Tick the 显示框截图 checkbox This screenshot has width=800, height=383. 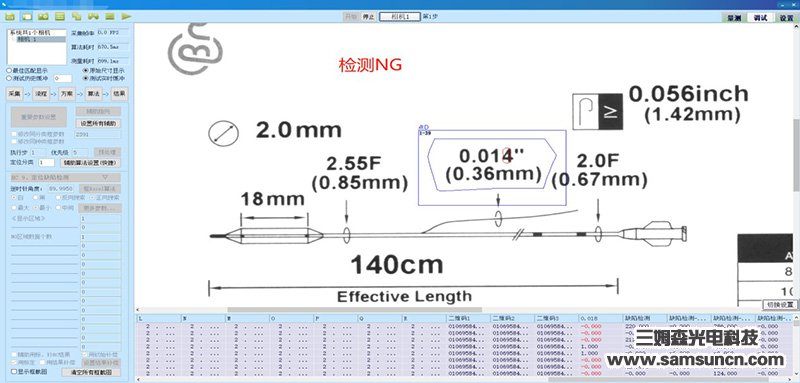29,372
